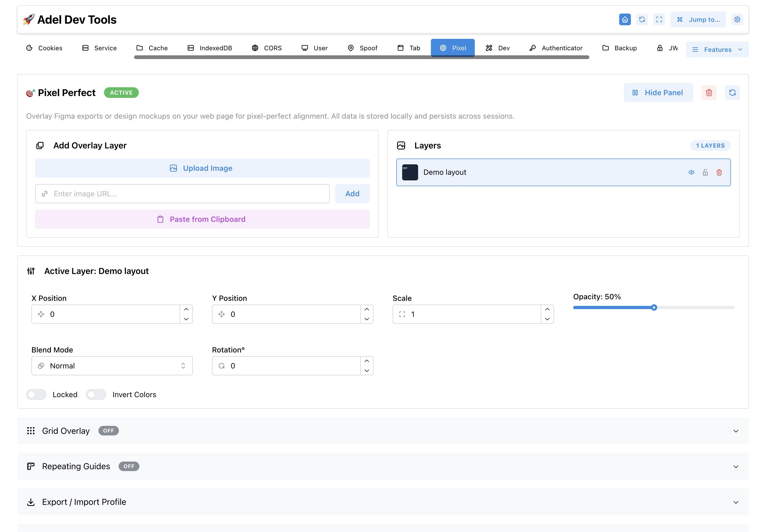Viewport: 766px width, 532px height.
Task: Click the image URL input field
Action: pos(182,194)
